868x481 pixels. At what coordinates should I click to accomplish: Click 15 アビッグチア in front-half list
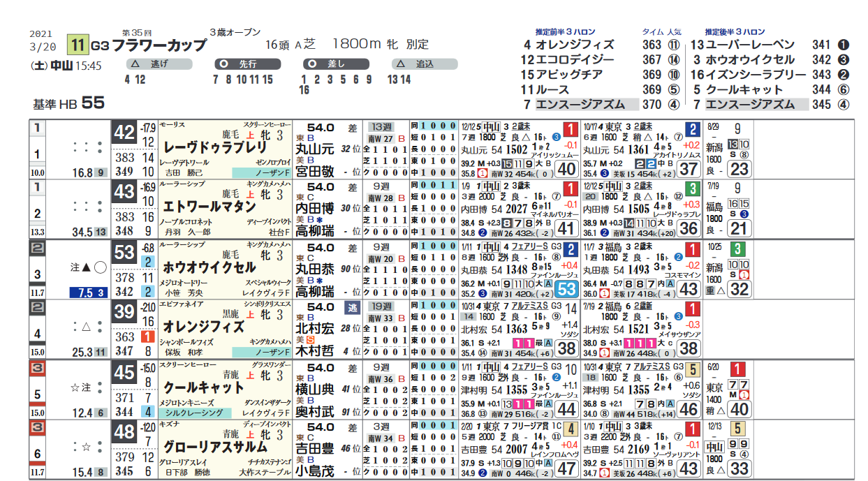click(562, 75)
